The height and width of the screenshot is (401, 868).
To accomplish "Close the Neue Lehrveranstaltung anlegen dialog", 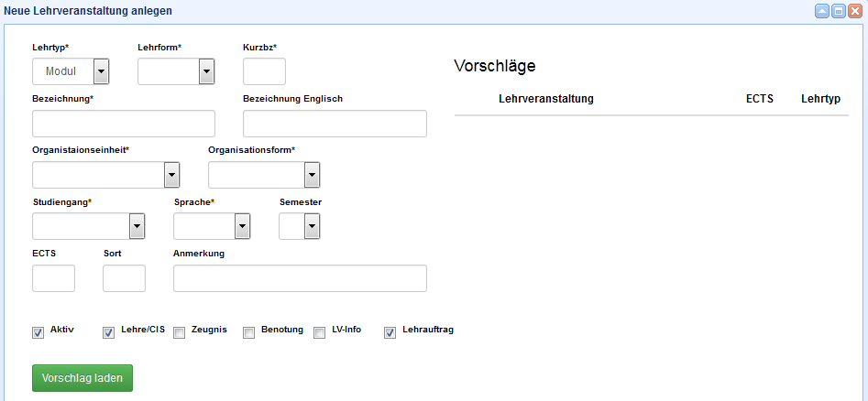I will 855,11.
